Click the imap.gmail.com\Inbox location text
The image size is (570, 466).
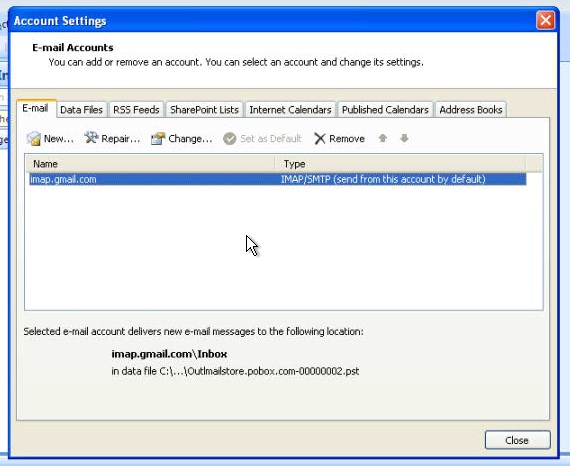pos(169,354)
